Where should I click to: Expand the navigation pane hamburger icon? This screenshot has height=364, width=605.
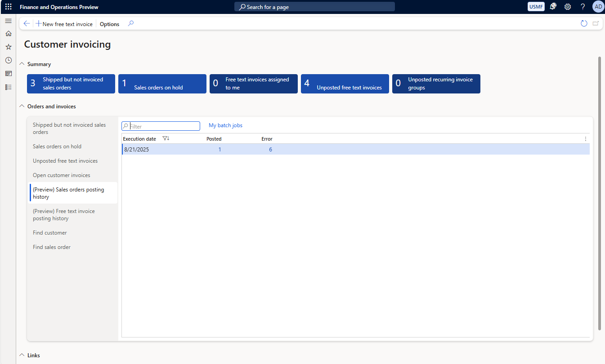coord(8,21)
